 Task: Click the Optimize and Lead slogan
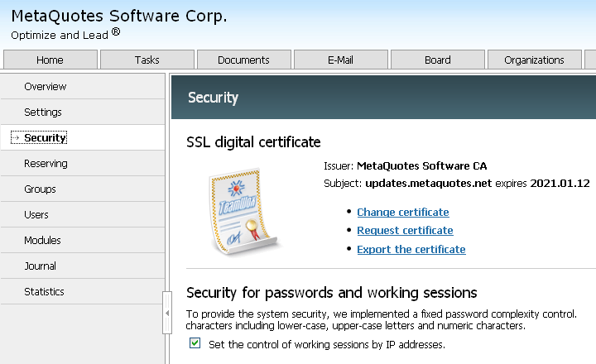pos(65,34)
